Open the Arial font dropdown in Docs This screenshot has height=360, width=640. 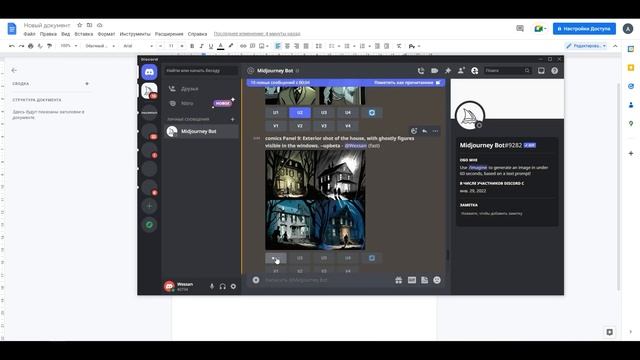pyautogui.click(x=138, y=46)
